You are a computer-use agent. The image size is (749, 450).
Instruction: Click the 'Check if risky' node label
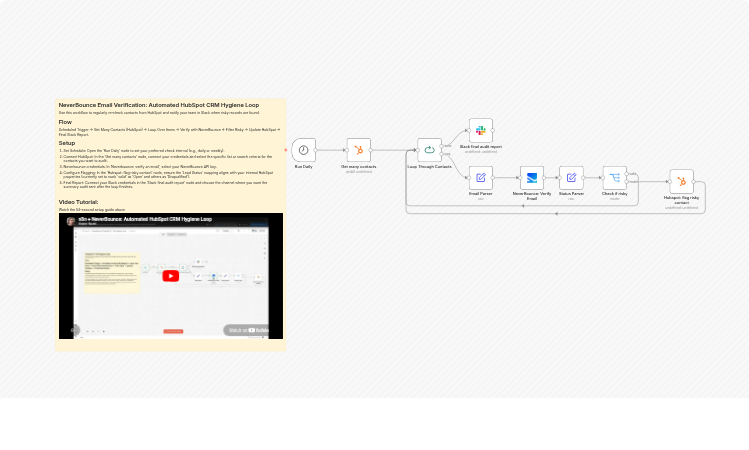[615, 193]
